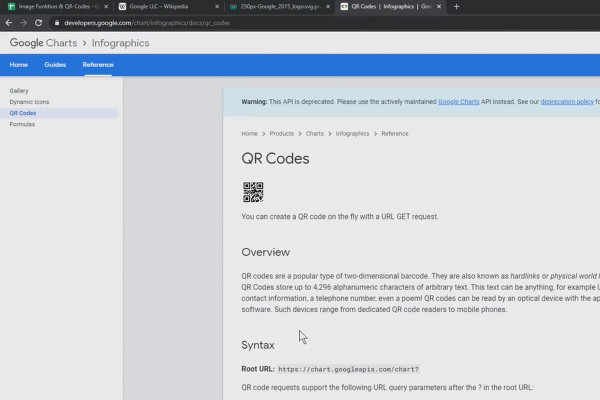Click the 'Root URL:' label
600x400 pixels.
coord(258,369)
